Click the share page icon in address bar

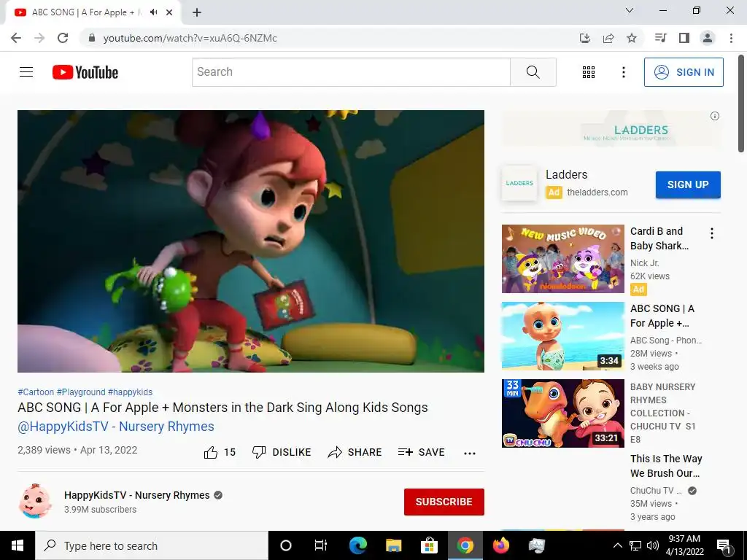coord(608,38)
